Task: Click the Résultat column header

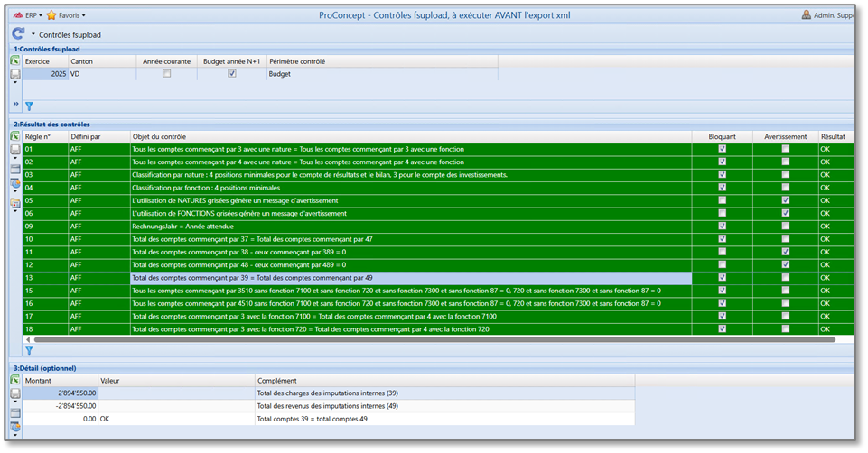Action: [833, 136]
